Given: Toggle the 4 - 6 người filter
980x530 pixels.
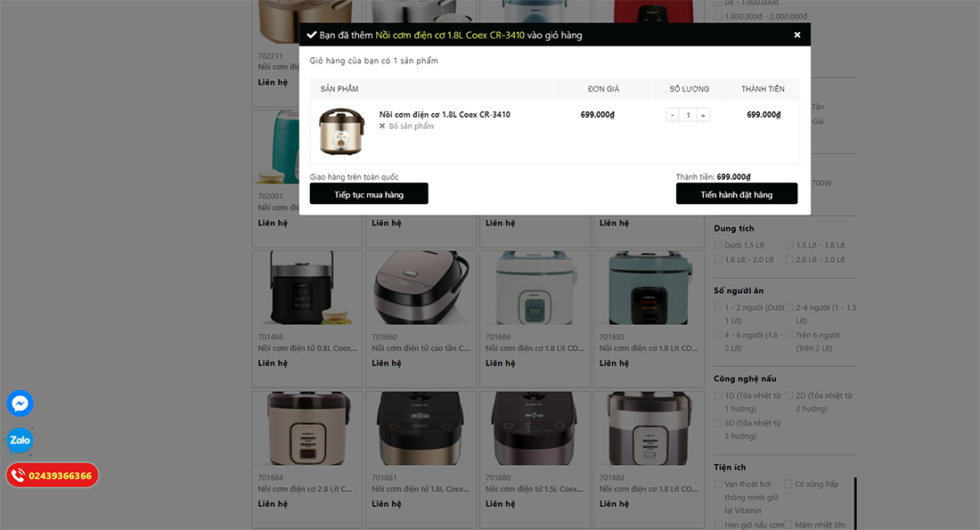Looking at the screenshot, I should 718,335.
